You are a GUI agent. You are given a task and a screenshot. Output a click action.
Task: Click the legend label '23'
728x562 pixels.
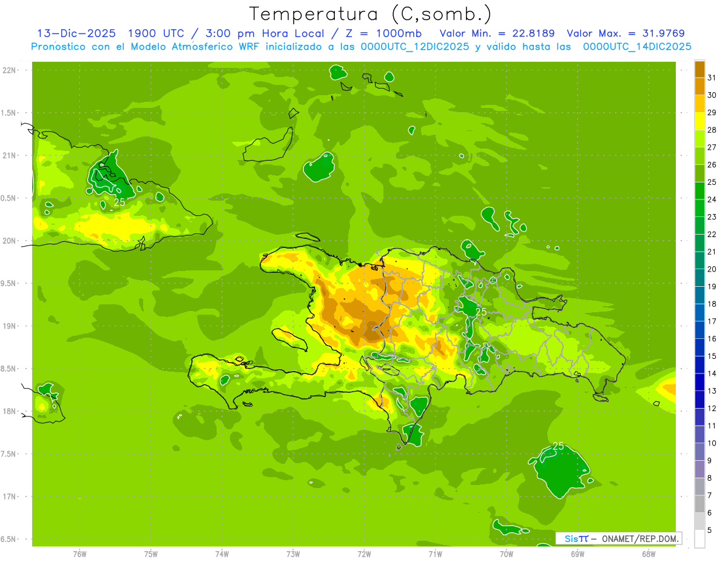pos(712,217)
